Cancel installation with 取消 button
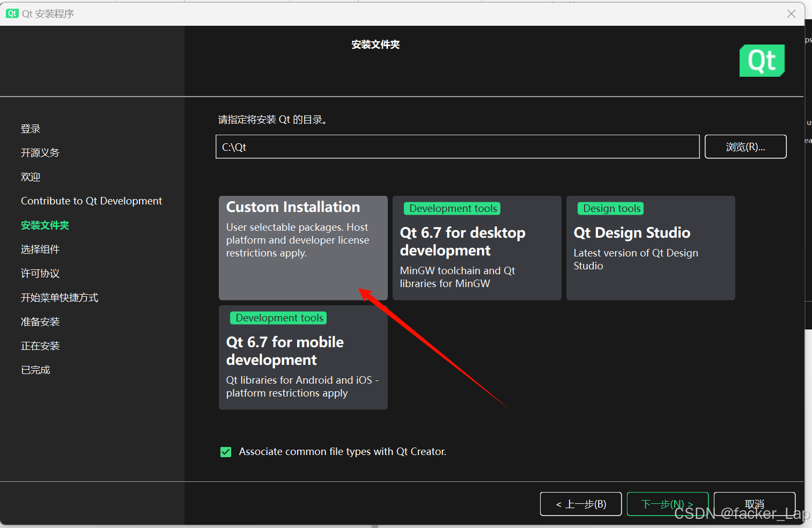 click(755, 504)
